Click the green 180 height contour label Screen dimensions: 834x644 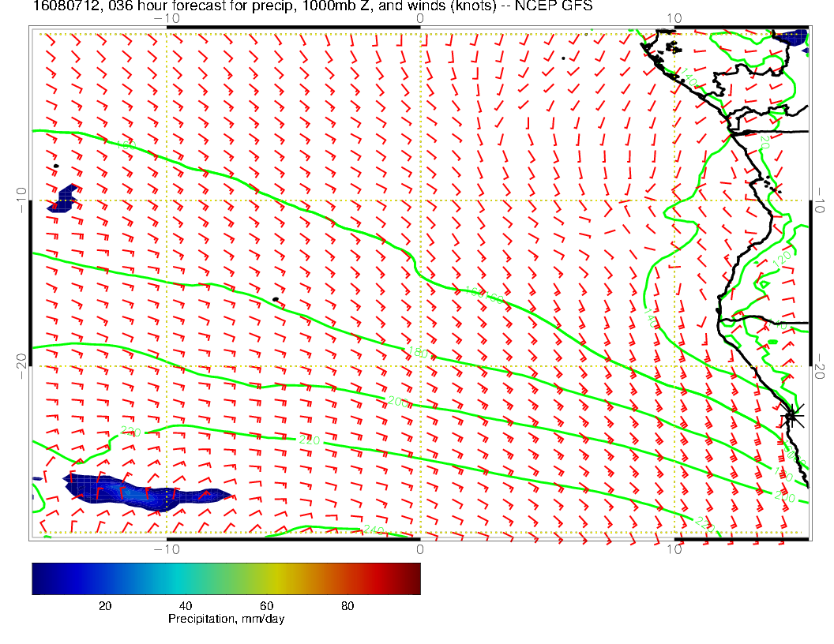coord(417,352)
